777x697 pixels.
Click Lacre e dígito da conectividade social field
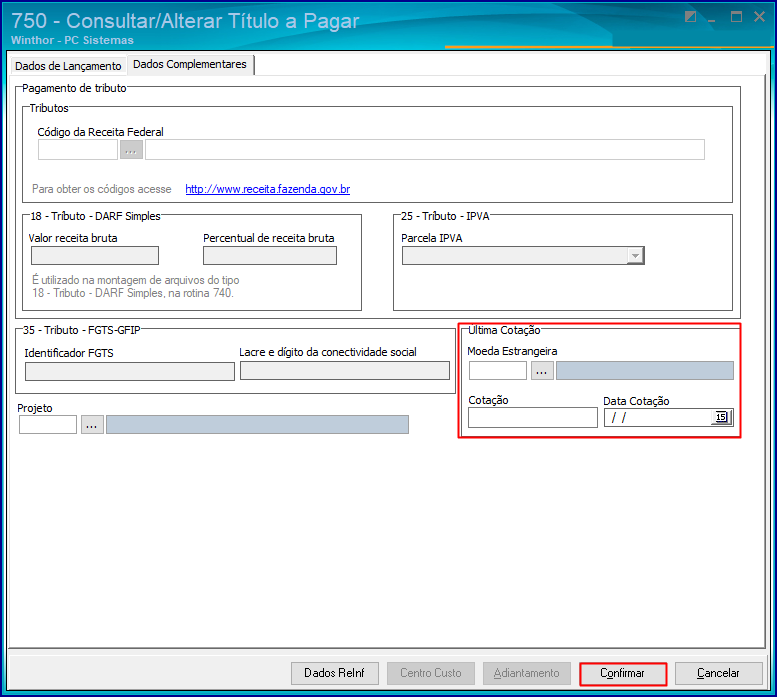coord(345,371)
